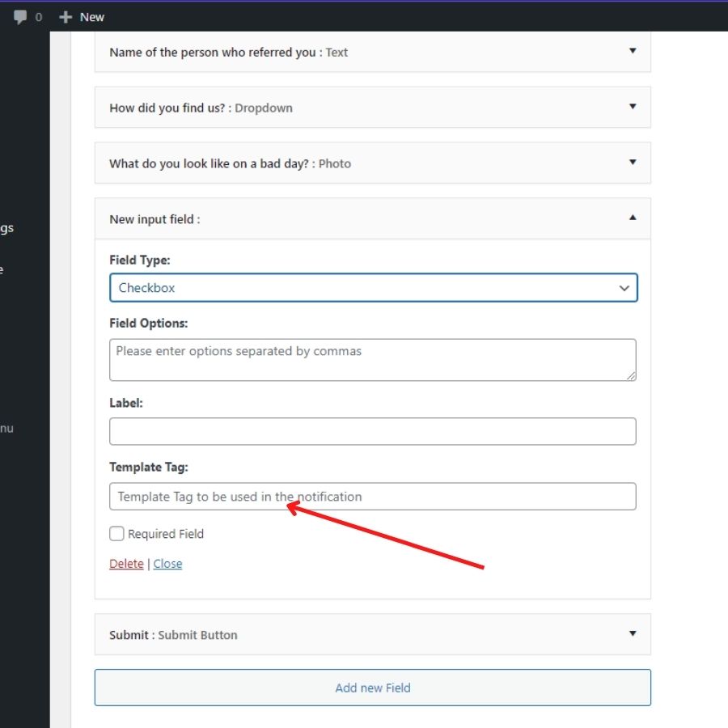Click the Submit : Submit Button header
728x728 pixels.
tap(372, 635)
